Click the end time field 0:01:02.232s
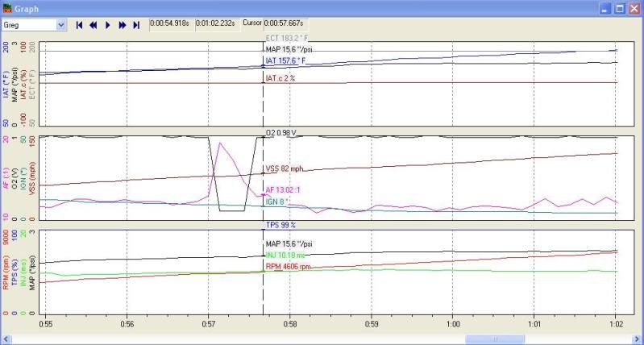Screen dimensions: 644x345 tap(217, 23)
